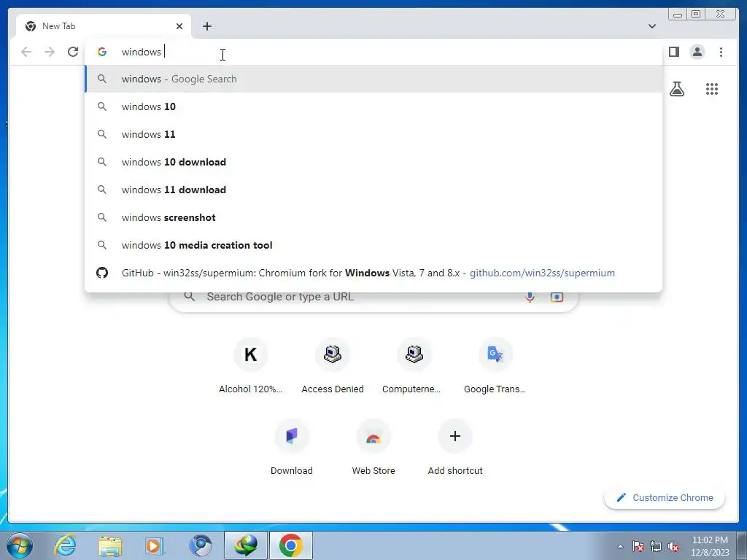Open the Action Center flag icon
This screenshot has height=560, width=747.
tap(638, 546)
